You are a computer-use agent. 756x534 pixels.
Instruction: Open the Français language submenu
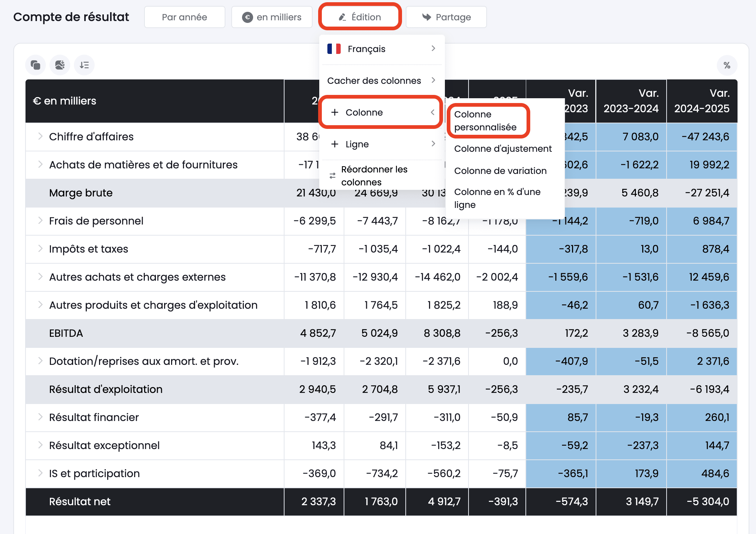pyautogui.click(x=382, y=49)
